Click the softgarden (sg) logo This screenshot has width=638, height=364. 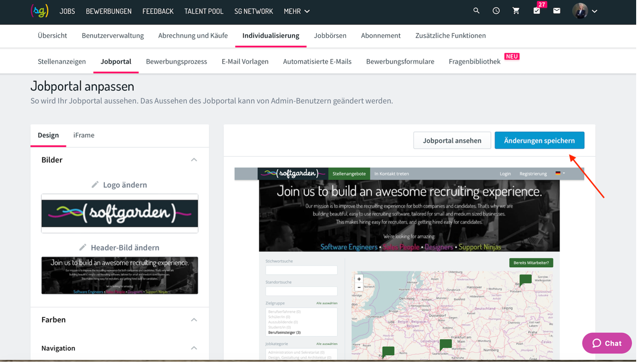[x=39, y=11]
